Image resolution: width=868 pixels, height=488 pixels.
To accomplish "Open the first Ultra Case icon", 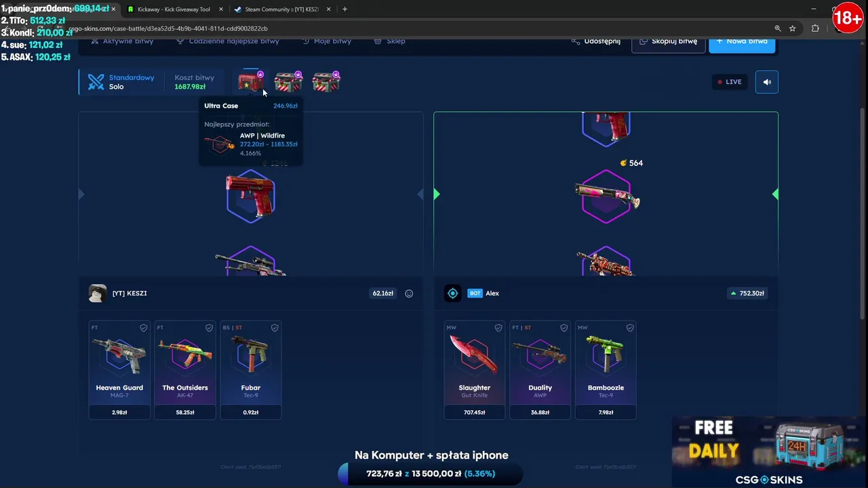I will click(x=251, y=82).
